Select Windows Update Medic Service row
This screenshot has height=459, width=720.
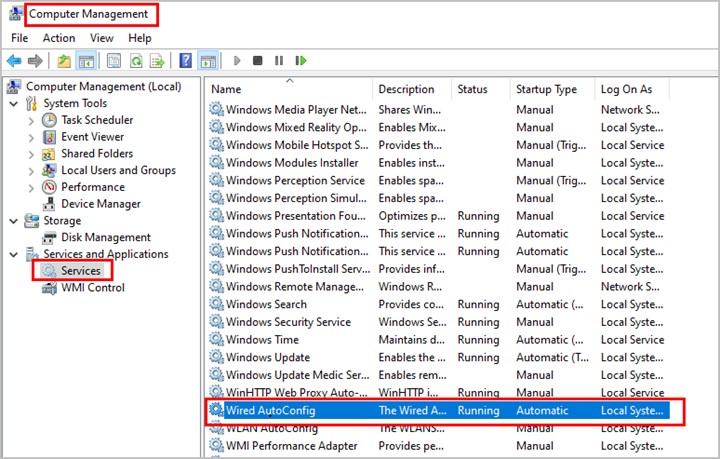click(439, 375)
